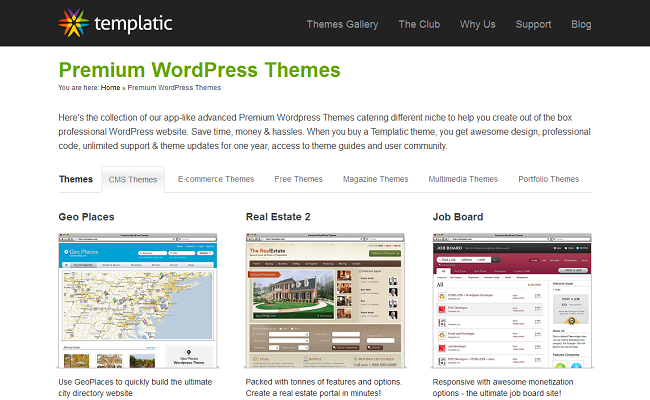Viewport: 650px width, 400px height.
Task: Click the GeoPlaces city directory description text
Action: pos(135,388)
